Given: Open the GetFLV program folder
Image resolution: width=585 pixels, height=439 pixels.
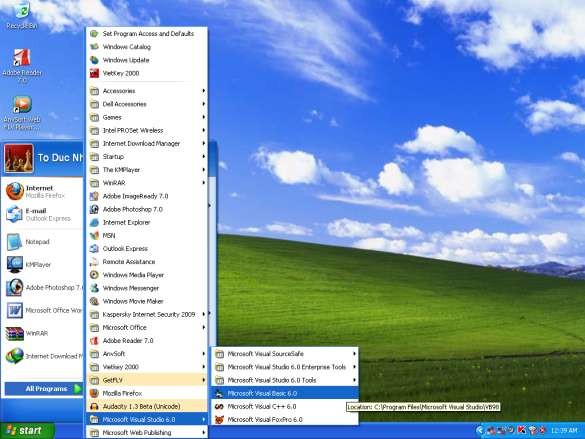Looking at the screenshot, I should coord(147,380).
